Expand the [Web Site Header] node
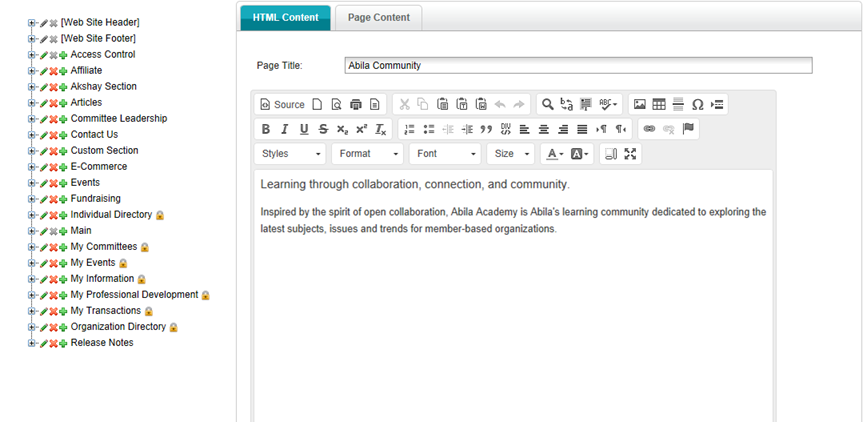This screenshot has width=867, height=422. click(31, 23)
